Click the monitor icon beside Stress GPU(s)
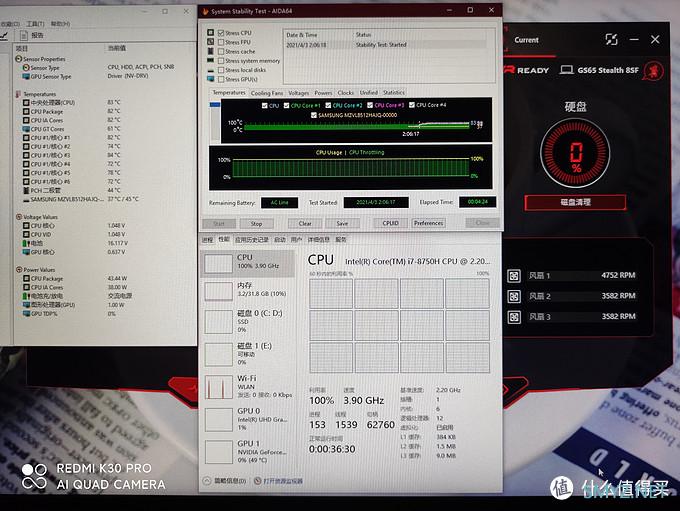680x511 pixels. 210,79
